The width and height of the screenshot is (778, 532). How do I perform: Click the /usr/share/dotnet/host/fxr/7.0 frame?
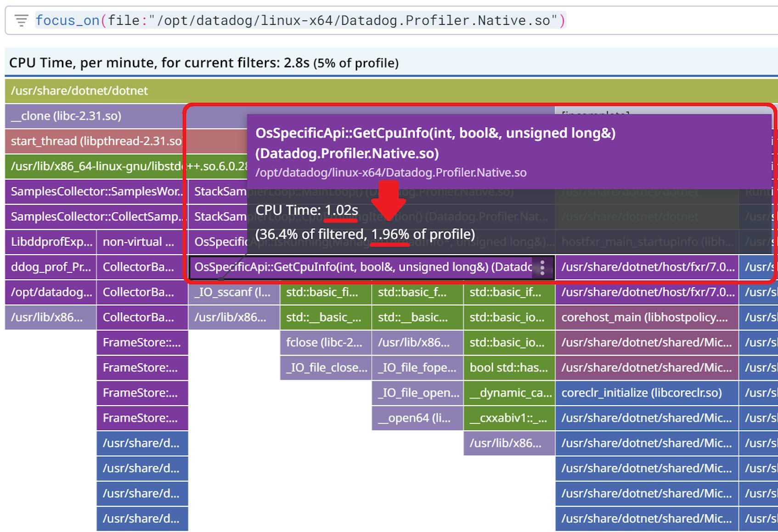point(645,267)
